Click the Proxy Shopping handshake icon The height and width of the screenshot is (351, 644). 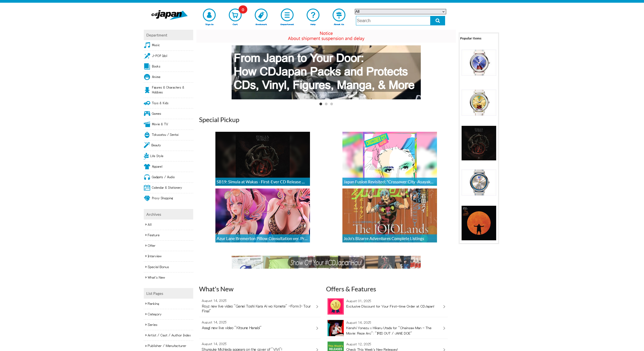[x=147, y=198]
